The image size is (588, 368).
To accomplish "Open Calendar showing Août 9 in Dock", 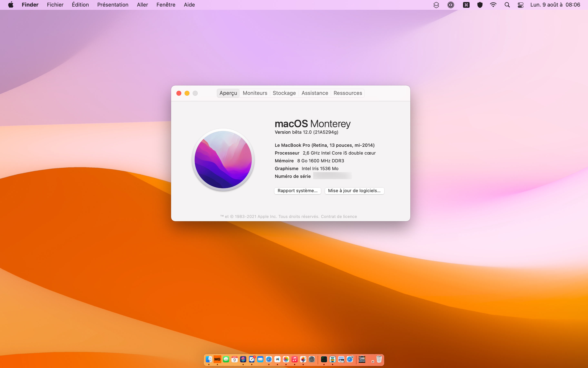I will click(234, 359).
